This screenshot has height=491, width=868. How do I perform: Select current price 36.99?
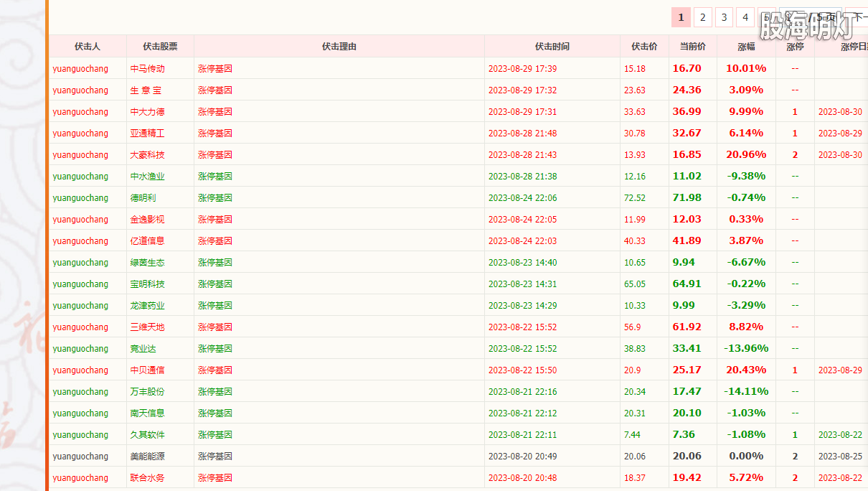click(x=687, y=112)
